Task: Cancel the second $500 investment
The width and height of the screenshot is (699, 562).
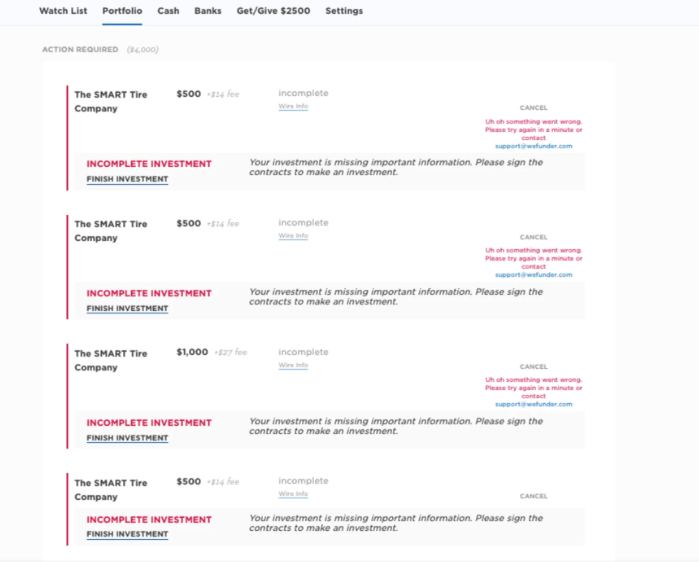Action: (x=534, y=237)
